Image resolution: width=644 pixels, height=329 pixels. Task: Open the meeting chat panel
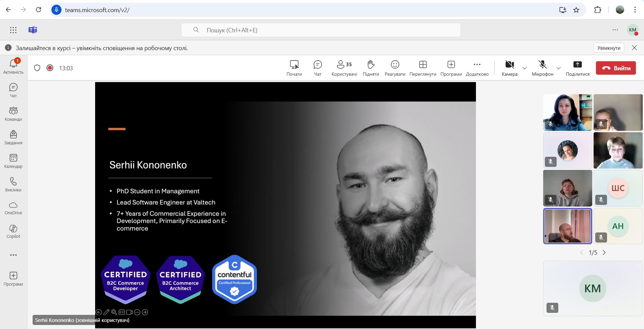pos(318,68)
